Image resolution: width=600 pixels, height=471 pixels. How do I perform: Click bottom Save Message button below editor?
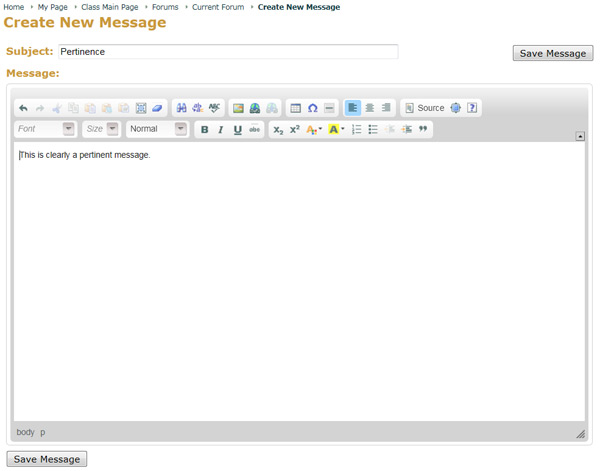tap(47, 459)
